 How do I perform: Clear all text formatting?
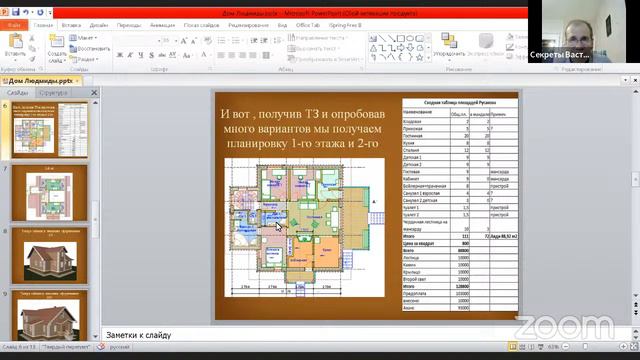click(208, 41)
